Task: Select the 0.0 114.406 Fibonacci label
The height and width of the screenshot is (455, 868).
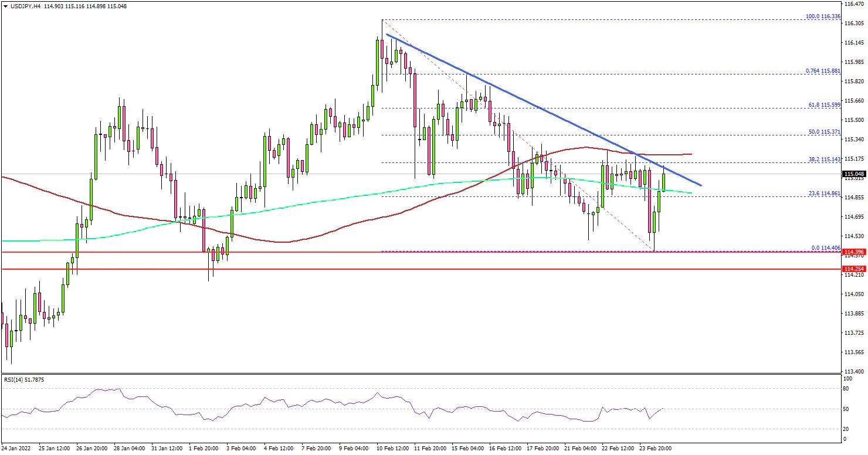Action: pos(826,247)
